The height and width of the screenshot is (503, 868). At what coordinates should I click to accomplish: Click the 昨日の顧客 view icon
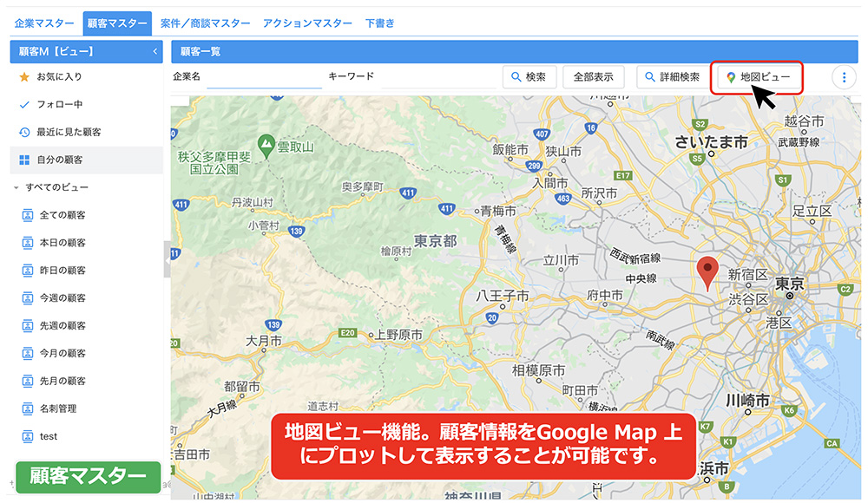[27, 271]
